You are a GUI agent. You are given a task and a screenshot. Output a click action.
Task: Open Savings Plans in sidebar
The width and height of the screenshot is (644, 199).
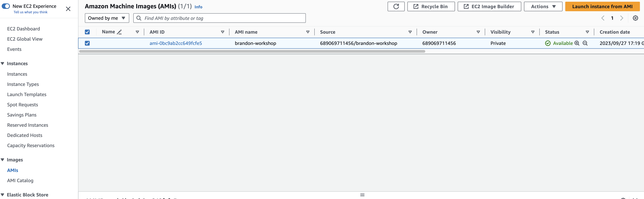[22, 115]
